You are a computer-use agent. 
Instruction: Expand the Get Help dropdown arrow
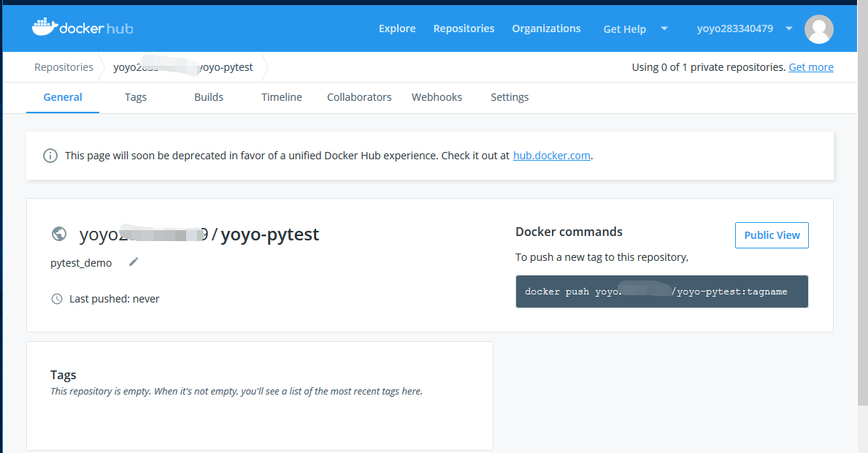point(664,28)
